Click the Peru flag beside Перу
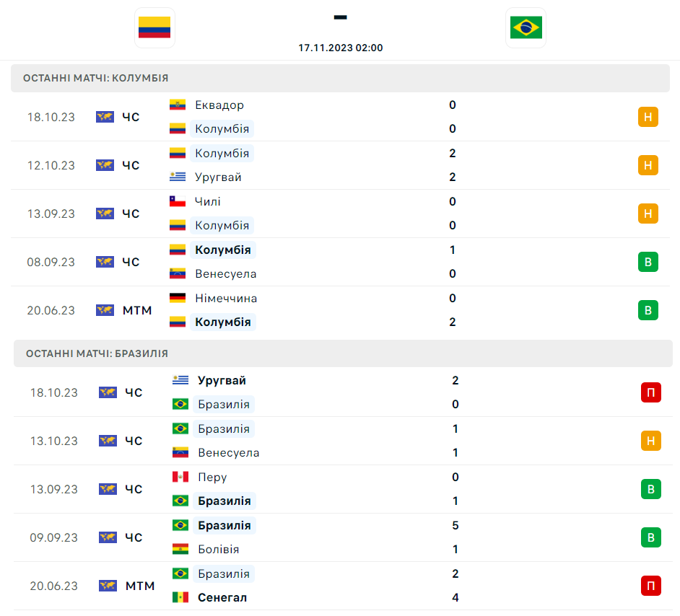This screenshot has width=680, height=616. click(180, 477)
